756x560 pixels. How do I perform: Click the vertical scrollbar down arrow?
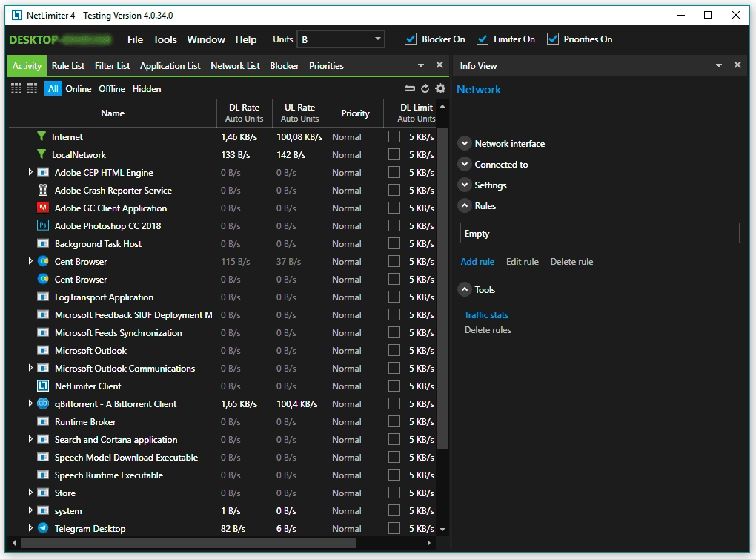click(442, 529)
